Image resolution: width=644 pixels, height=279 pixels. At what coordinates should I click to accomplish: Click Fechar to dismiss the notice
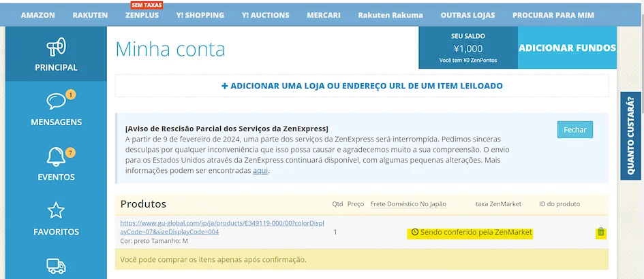pyautogui.click(x=575, y=130)
